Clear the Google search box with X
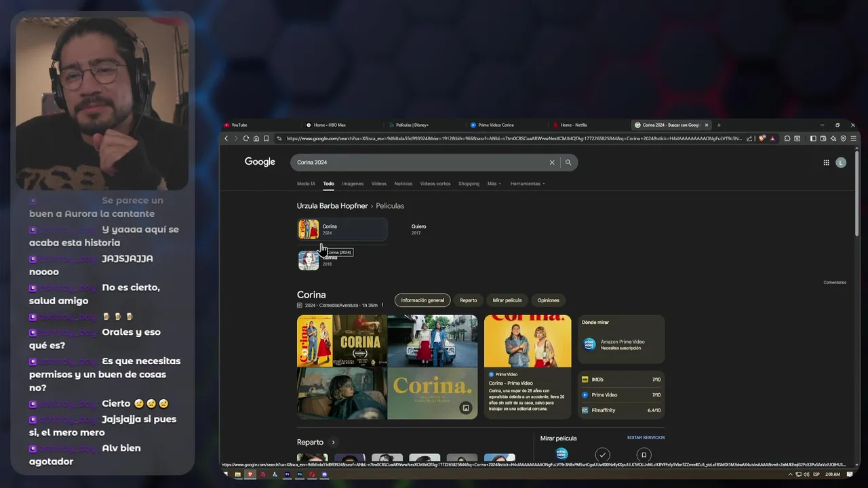868x488 pixels. click(x=552, y=163)
